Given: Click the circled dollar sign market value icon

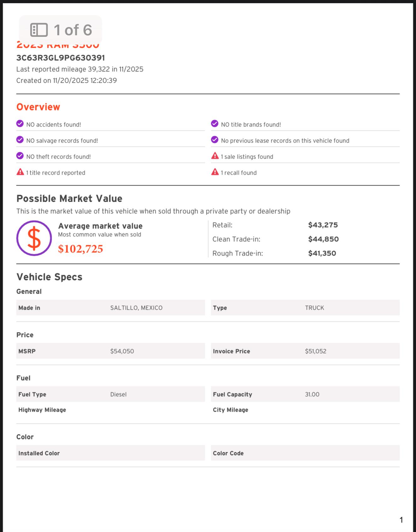Looking at the screenshot, I should pyautogui.click(x=34, y=238).
